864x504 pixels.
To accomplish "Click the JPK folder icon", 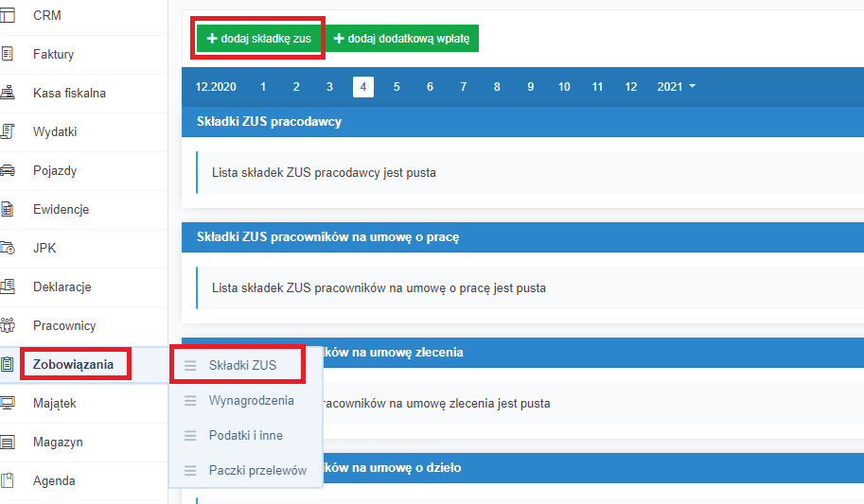I will [8, 248].
